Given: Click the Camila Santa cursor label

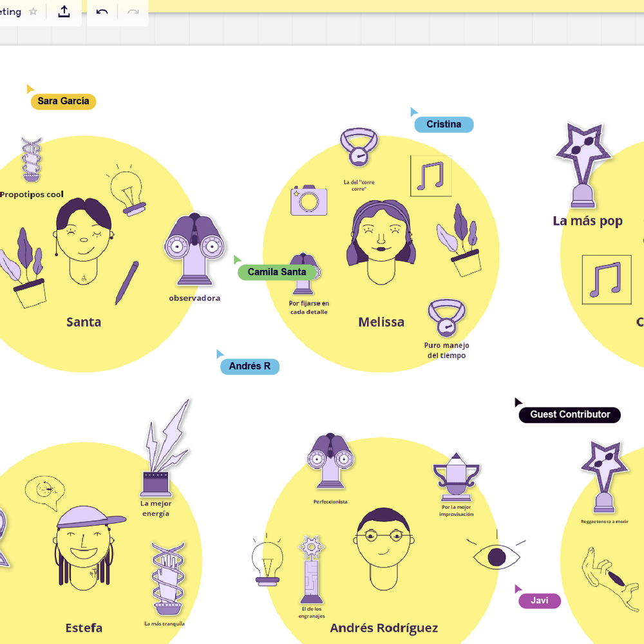Looking at the screenshot, I should (277, 272).
